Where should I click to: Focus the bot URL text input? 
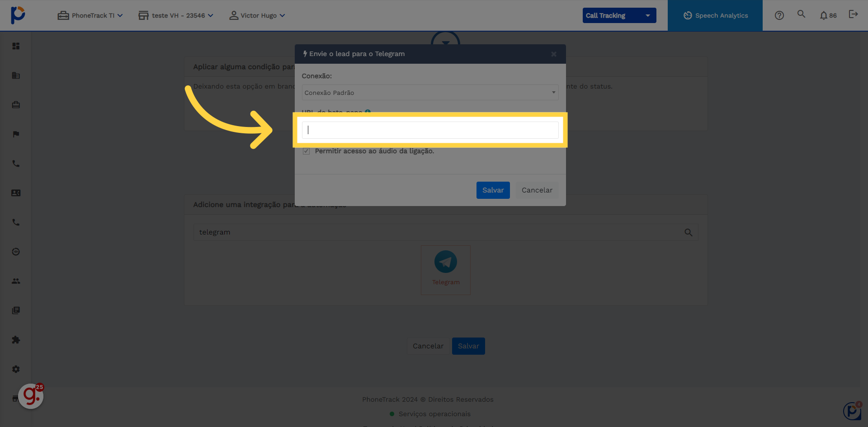pyautogui.click(x=430, y=130)
